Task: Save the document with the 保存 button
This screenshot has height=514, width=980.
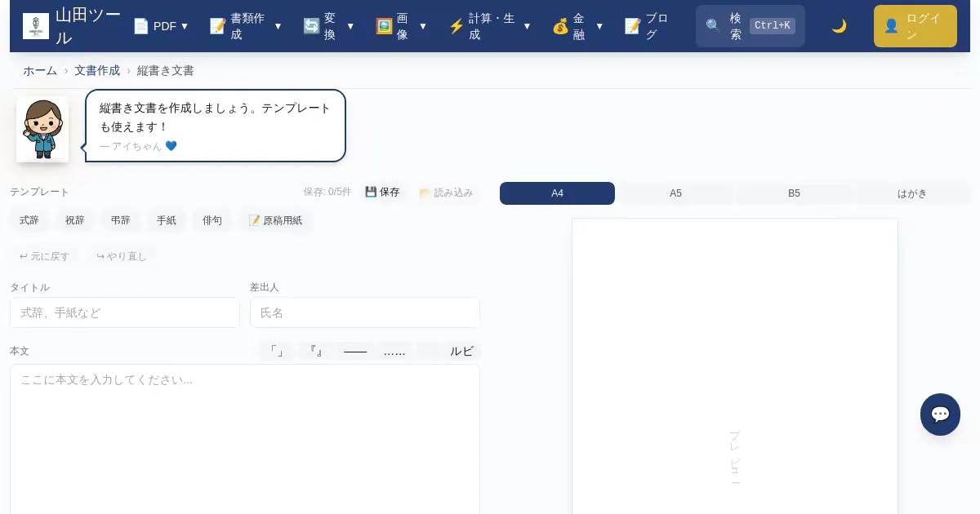Action: tap(382, 193)
